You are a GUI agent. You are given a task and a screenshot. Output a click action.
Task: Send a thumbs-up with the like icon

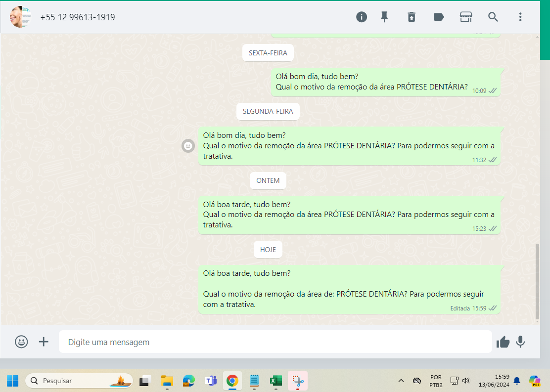[x=503, y=342]
